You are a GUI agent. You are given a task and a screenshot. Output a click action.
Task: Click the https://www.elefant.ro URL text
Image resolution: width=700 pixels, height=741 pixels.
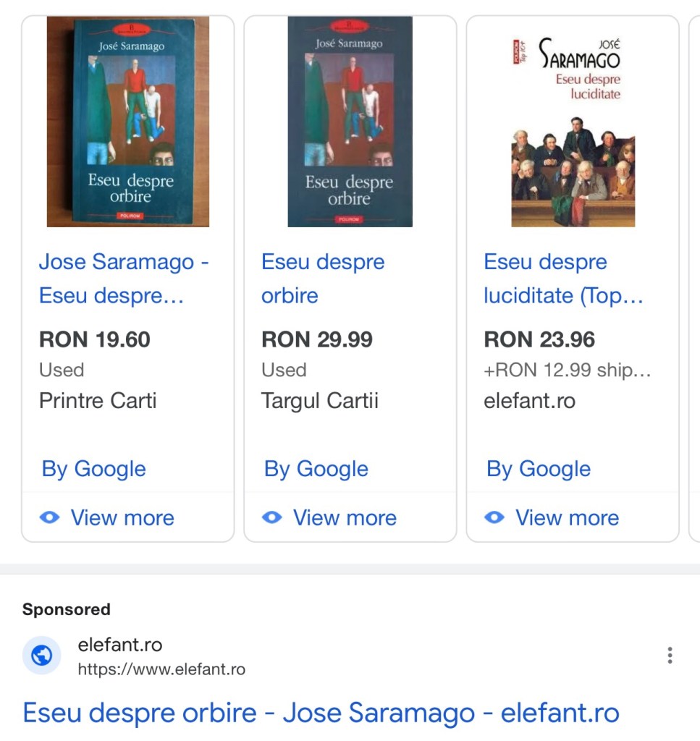point(161,669)
